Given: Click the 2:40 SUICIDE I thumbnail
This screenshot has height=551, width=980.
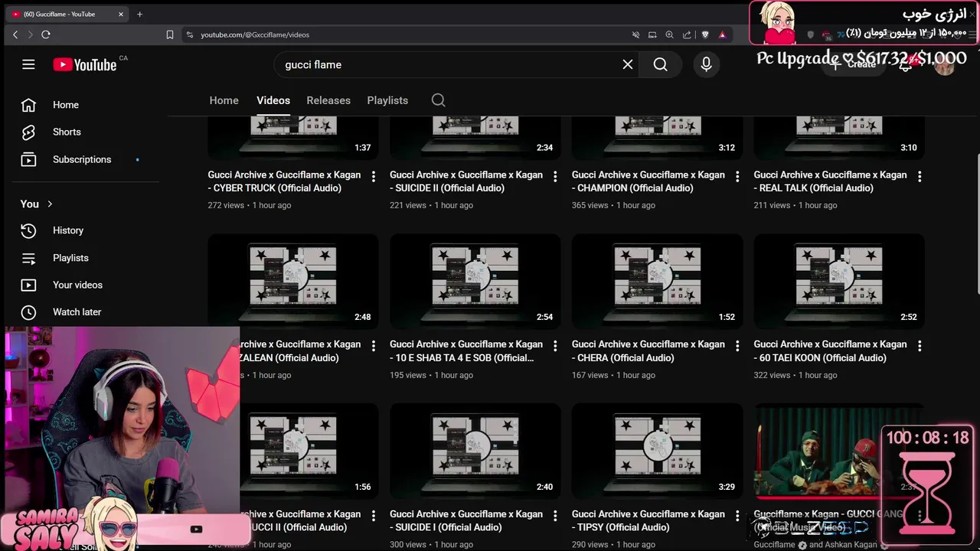Looking at the screenshot, I should [475, 452].
